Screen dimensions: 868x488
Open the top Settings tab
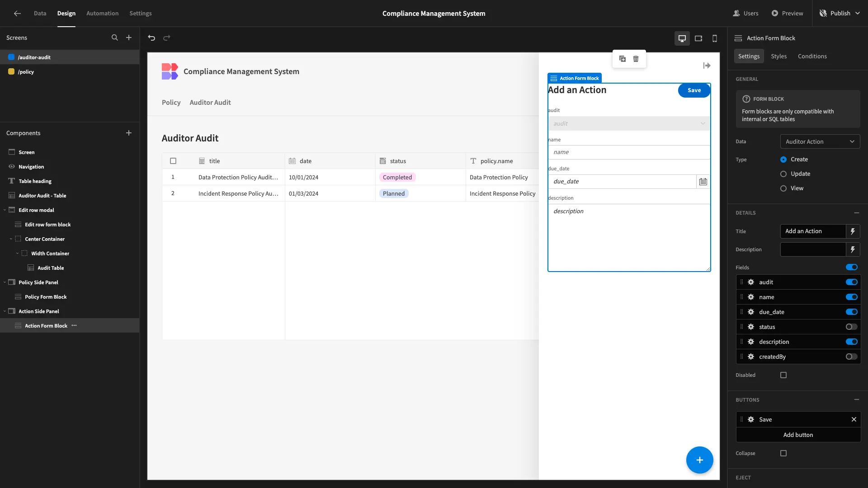(x=141, y=14)
